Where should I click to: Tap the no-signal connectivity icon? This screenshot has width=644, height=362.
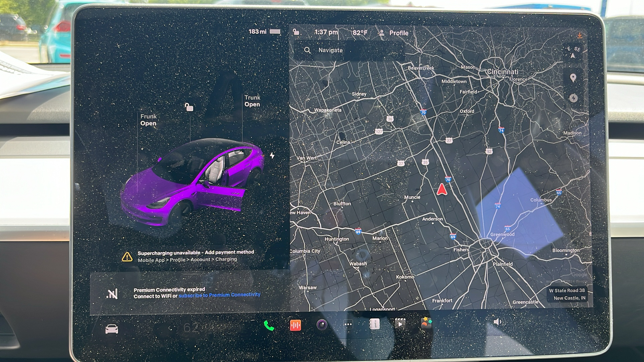112,294
